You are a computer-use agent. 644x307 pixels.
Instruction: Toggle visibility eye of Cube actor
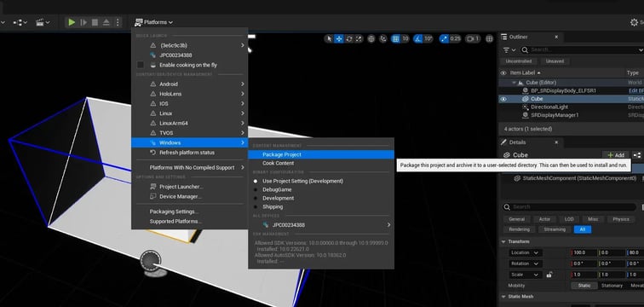click(503, 99)
